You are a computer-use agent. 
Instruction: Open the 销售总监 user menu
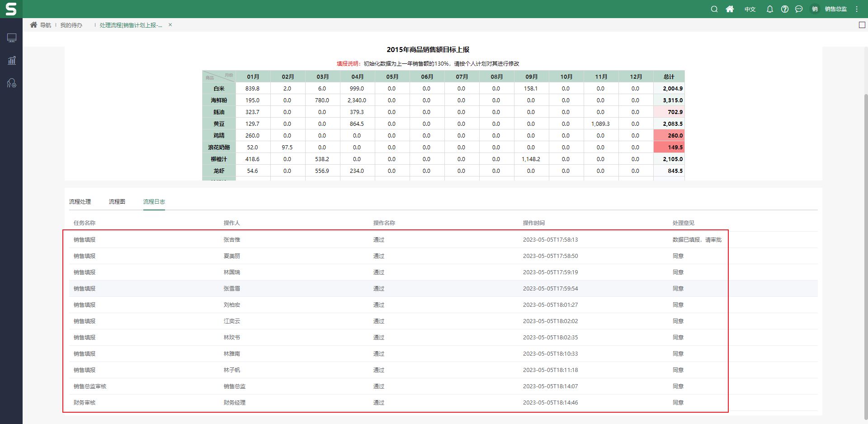[835, 9]
